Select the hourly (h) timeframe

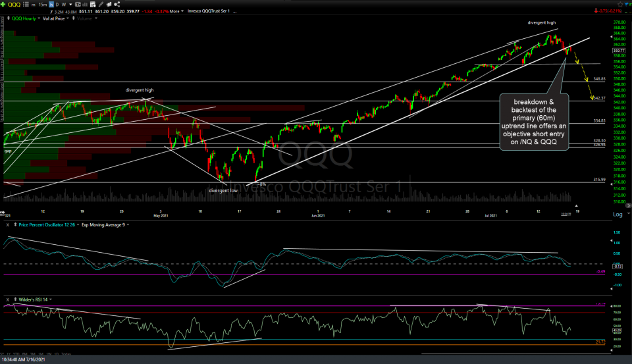(x=51, y=5)
